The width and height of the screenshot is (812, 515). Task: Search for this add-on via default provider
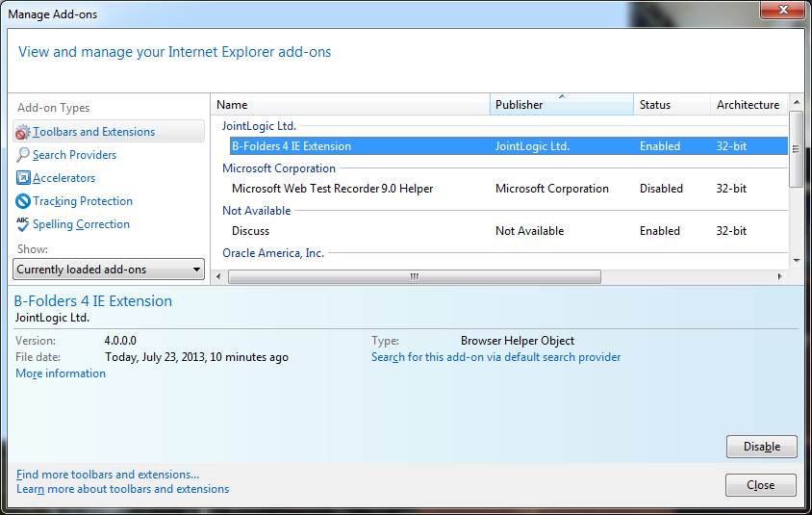tap(496, 357)
